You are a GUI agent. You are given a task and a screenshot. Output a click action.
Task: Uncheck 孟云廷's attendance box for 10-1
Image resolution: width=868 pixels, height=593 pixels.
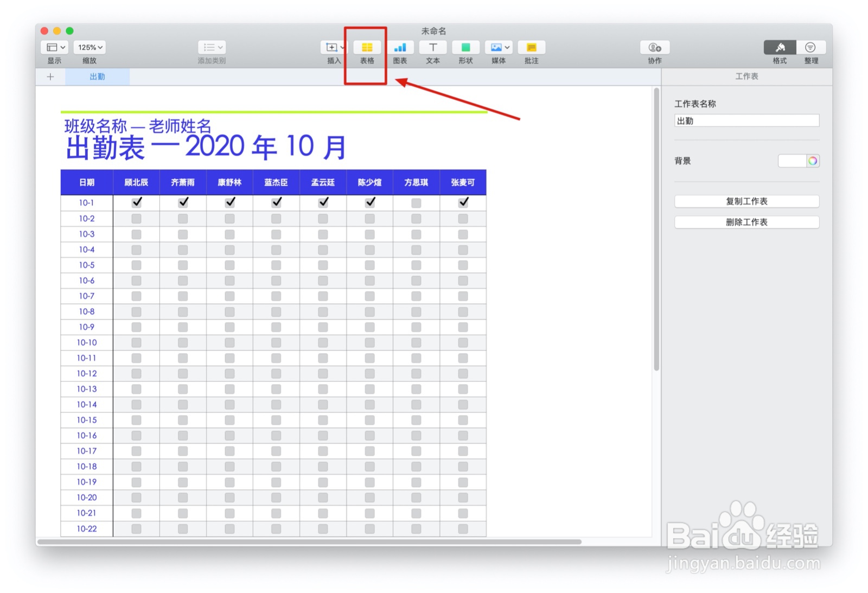pyautogui.click(x=323, y=202)
